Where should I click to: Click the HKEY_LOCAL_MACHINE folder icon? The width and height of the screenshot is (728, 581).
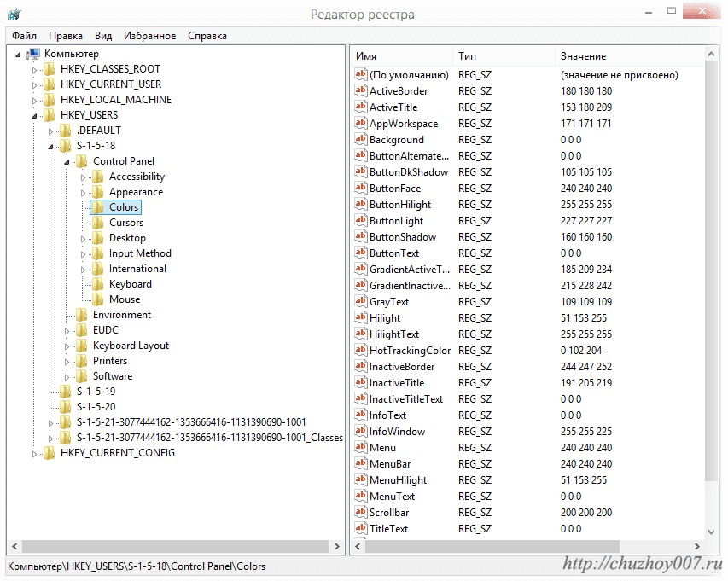point(49,100)
